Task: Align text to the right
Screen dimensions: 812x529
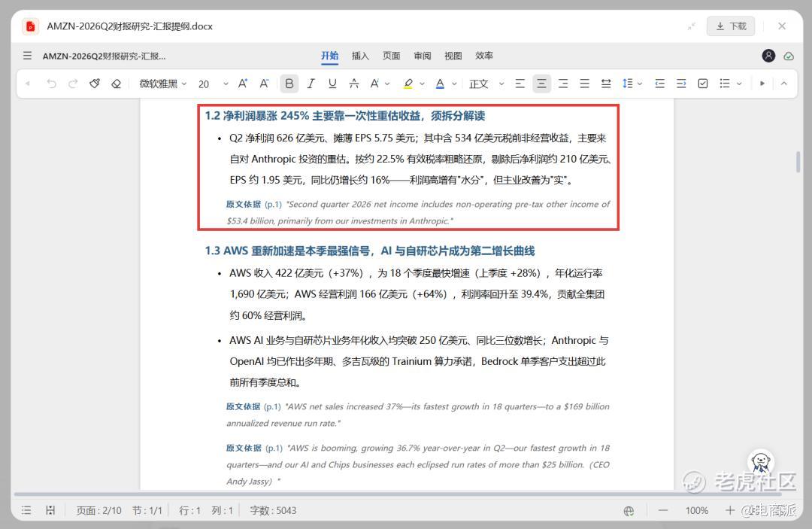Action: click(x=563, y=84)
